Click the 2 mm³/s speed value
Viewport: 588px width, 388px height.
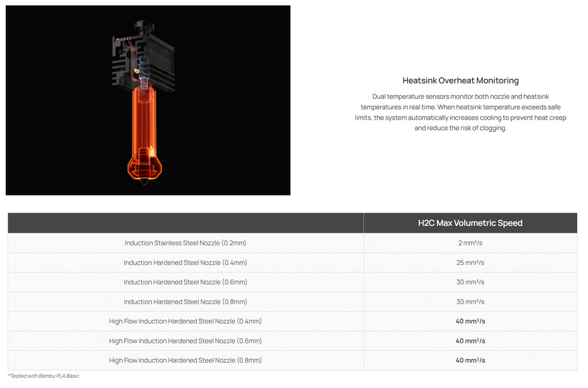click(x=470, y=243)
